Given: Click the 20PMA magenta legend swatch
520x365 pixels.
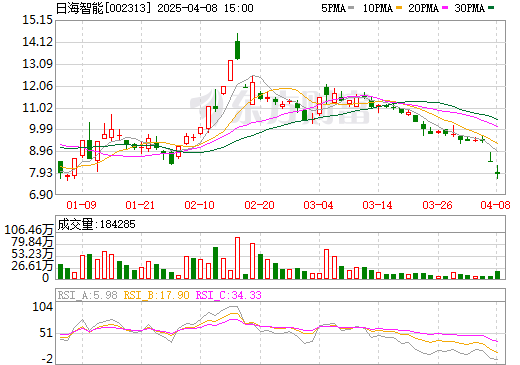Looking at the screenshot, I should 445,8.
